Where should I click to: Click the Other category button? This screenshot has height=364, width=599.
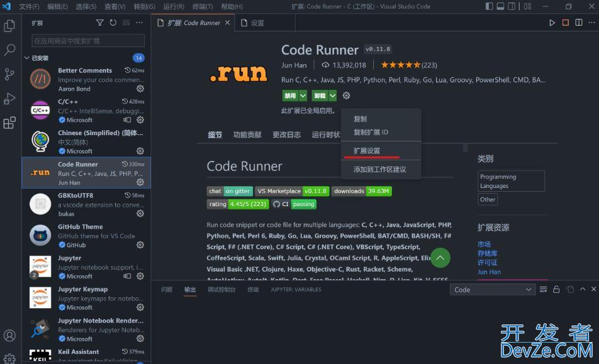pyautogui.click(x=488, y=199)
